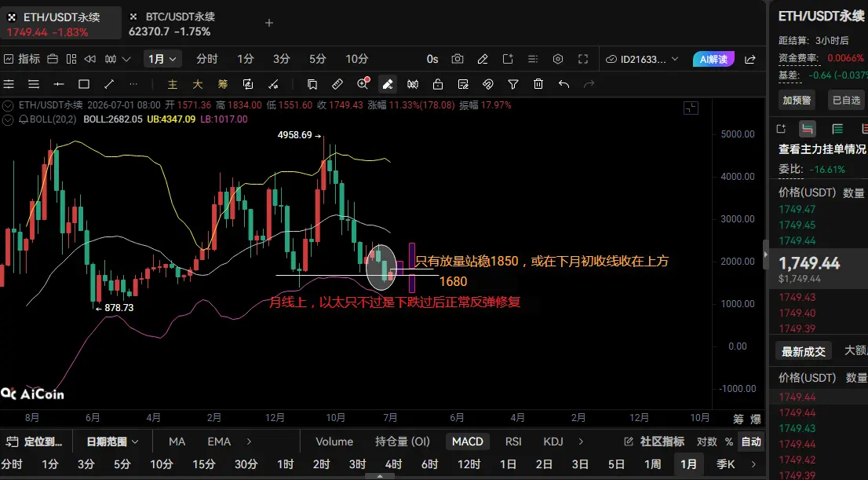Image resolution: width=868 pixels, height=480 pixels.
Task: Open more drawing tools ellipsis
Action: click(133, 84)
